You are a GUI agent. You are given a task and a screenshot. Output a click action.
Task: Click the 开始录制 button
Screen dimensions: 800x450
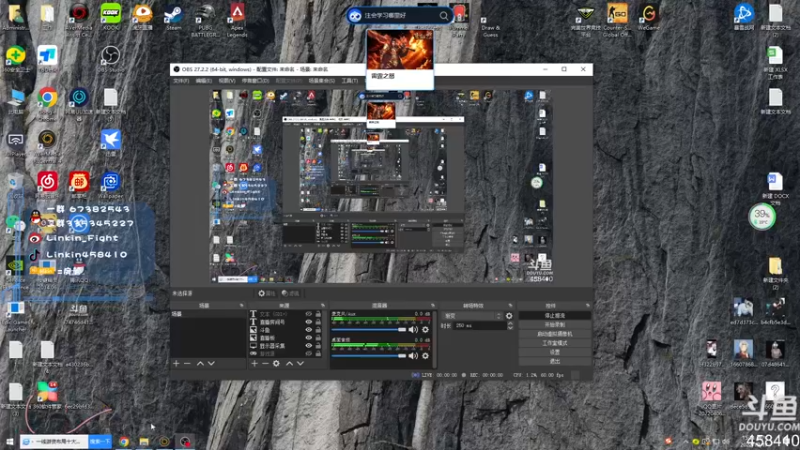coord(555,324)
